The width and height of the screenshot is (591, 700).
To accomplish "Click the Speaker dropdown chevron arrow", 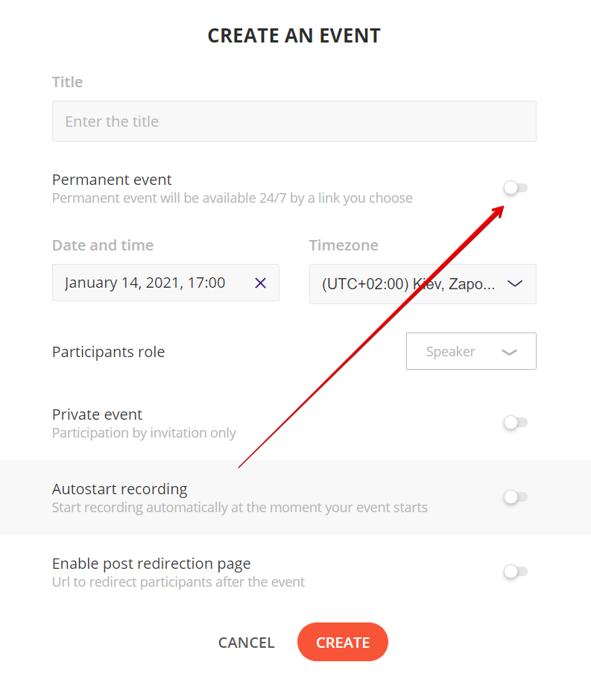I will (509, 352).
